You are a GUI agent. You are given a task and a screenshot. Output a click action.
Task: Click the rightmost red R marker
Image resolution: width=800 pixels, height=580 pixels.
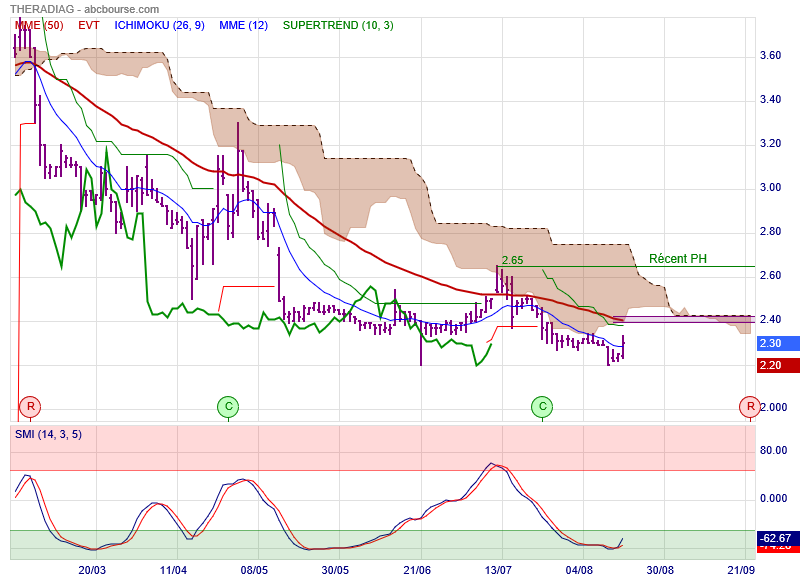point(748,406)
